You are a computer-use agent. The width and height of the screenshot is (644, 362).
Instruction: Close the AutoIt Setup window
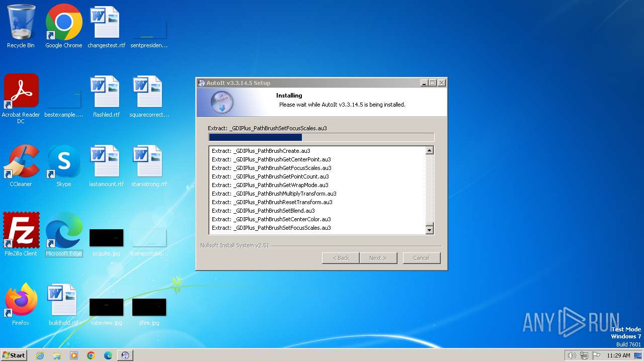tap(441, 83)
